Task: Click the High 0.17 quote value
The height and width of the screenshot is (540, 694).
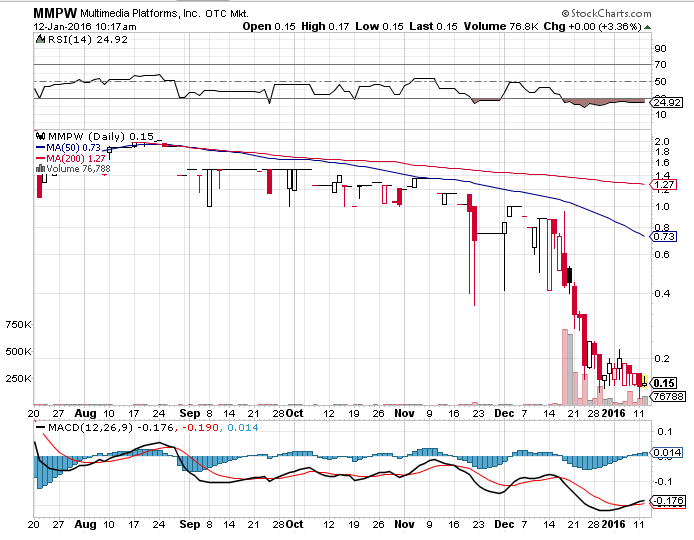Action: tap(325, 27)
